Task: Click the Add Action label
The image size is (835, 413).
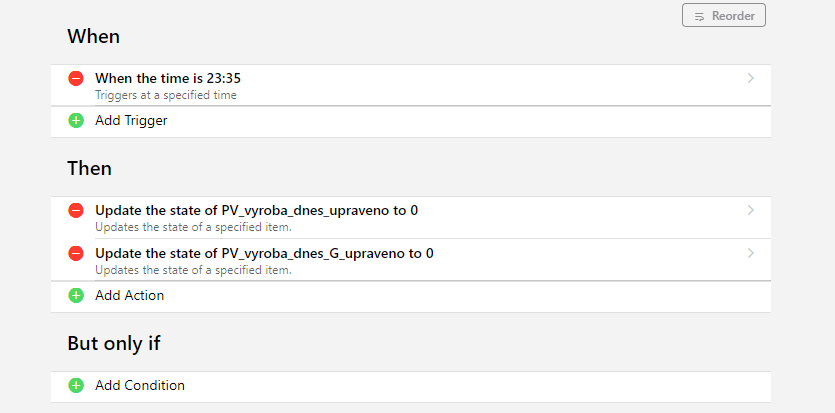Action: pyautogui.click(x=129, y=296)
